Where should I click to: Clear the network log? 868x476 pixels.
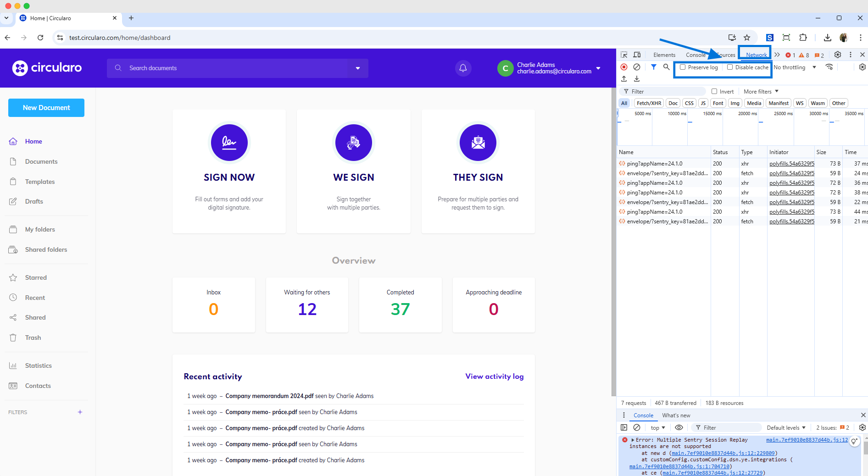pyautogui.click(x=637, y=67)
